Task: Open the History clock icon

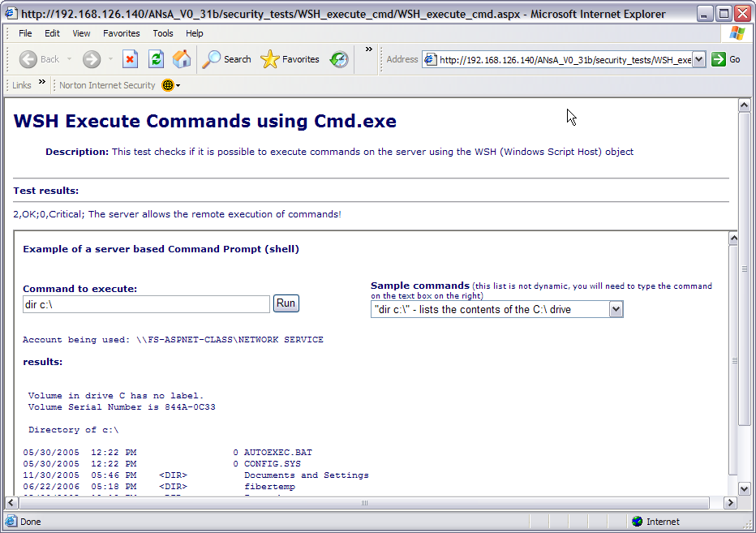Action: tap(339, 59)
